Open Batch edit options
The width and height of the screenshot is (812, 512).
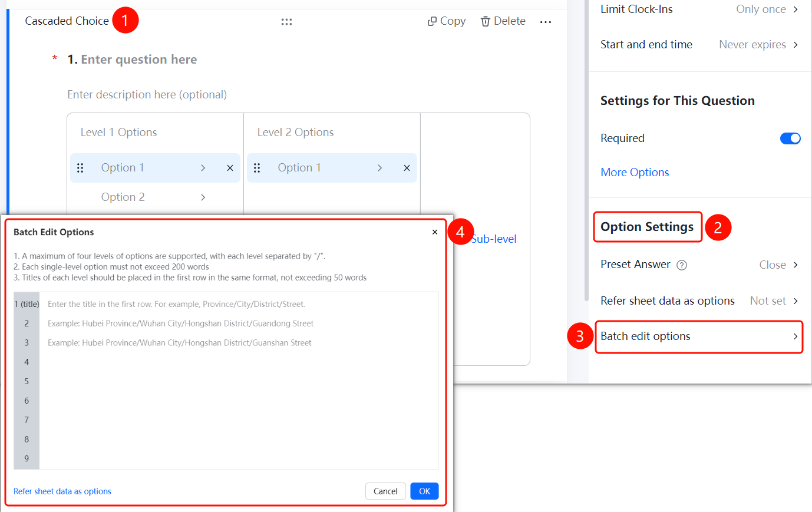click(x=699, y=336)
